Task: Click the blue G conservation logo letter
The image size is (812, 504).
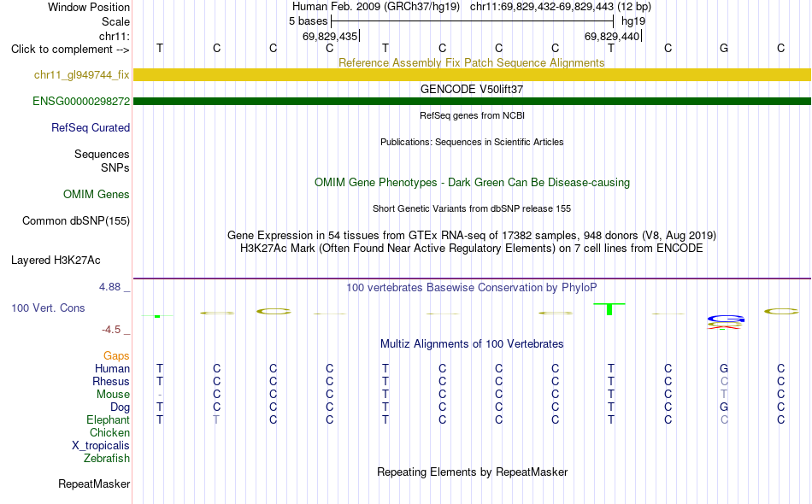Action: pyautogui.click(x=726, y=319)
